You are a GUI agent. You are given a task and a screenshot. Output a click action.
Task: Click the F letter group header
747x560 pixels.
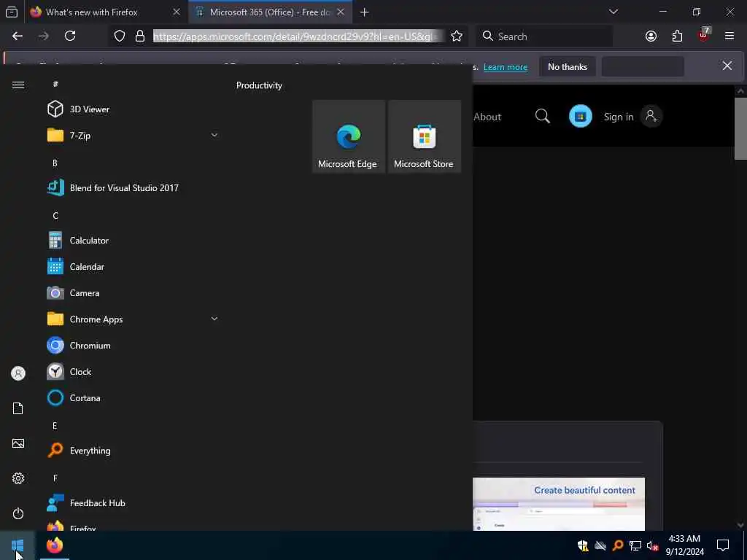click(55, 478)
